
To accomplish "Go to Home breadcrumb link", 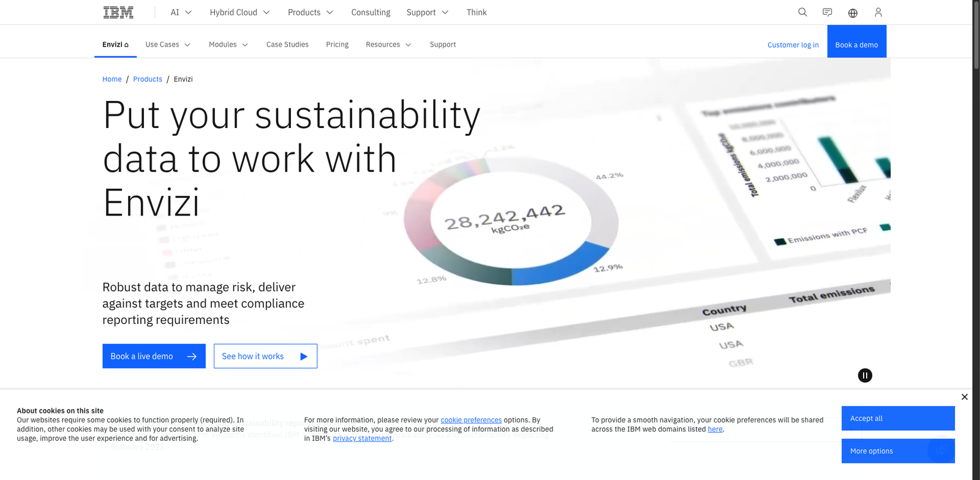I will tap(112, 79).
